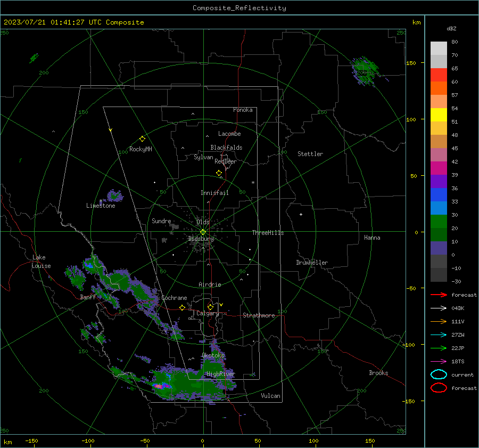Click the ThreeHills city label
The width and height of the screenshot is (479, 448).
[268, 233]
